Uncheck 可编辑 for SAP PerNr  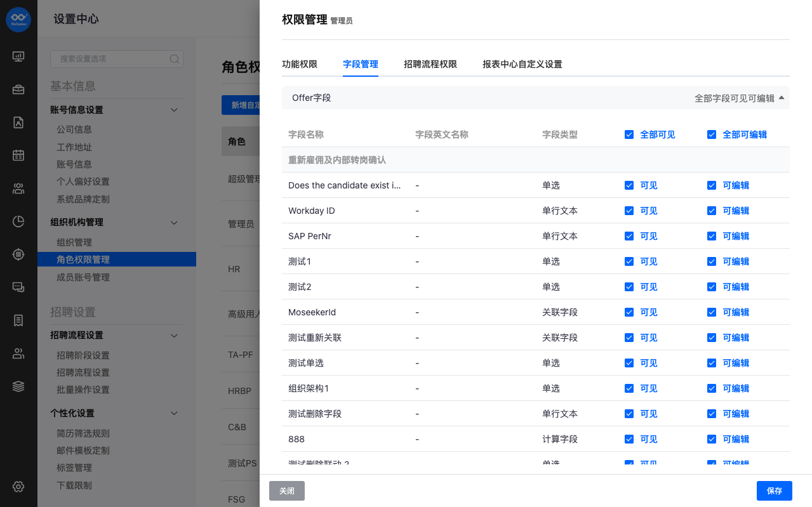(x=712, y=236)
